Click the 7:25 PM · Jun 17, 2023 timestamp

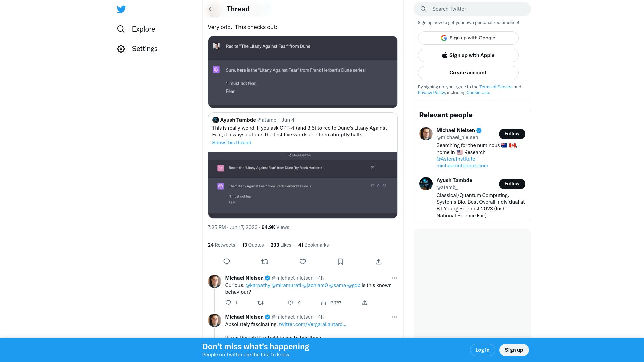(232, 227)
